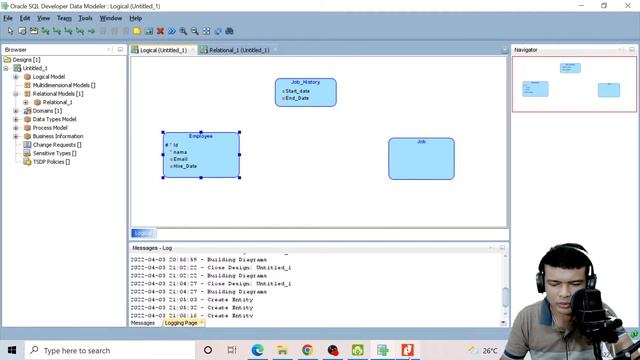Select Data Types Model in tree

pos(54,119)
